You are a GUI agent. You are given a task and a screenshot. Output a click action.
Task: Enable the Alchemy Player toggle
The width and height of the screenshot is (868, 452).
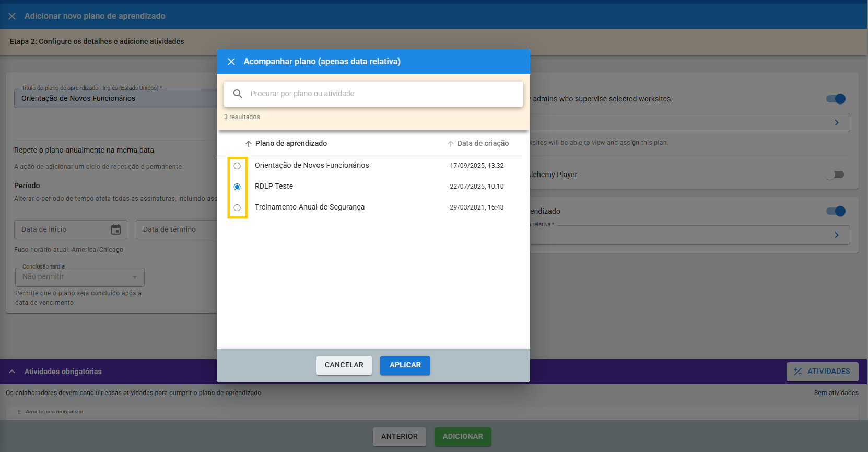coord(835,175)
